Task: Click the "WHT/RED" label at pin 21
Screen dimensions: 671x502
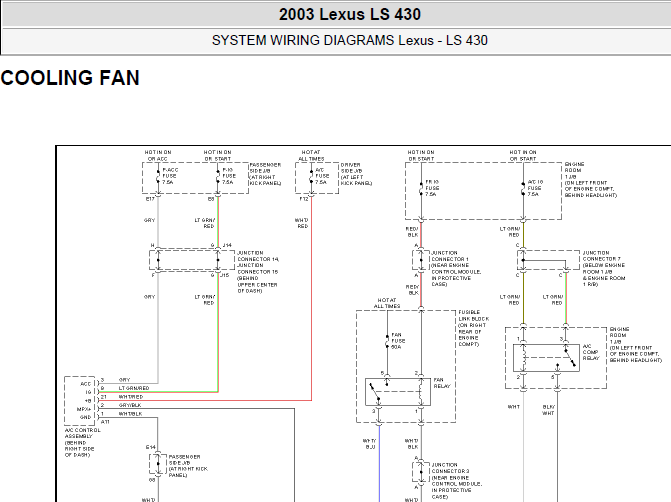Action: pyautogui.click(x=131, y=397)
